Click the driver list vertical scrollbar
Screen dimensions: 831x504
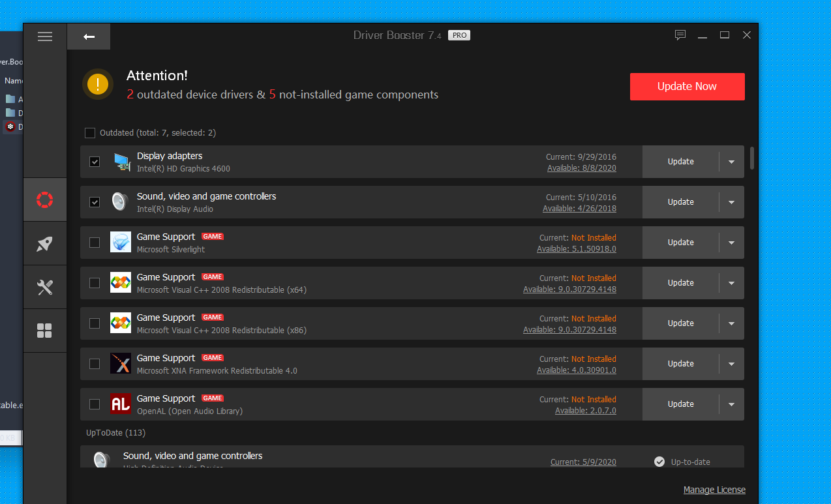pos(752,158)
